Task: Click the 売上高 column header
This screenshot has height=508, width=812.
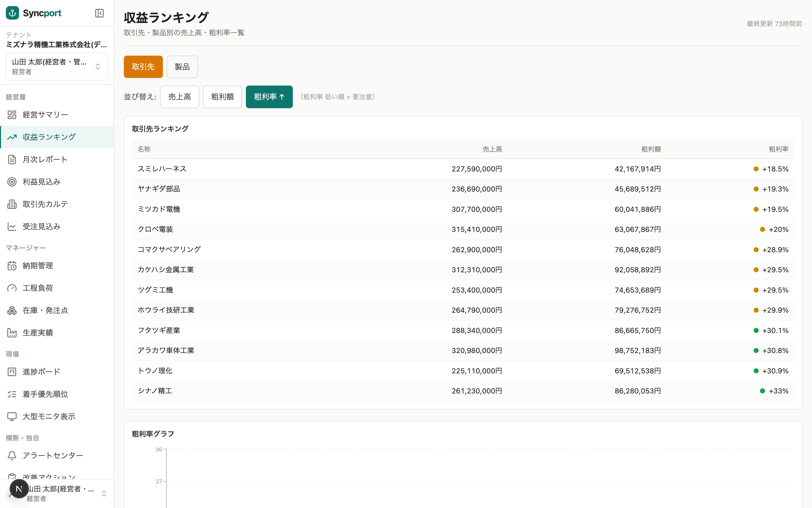Action: tap(492, 149)
